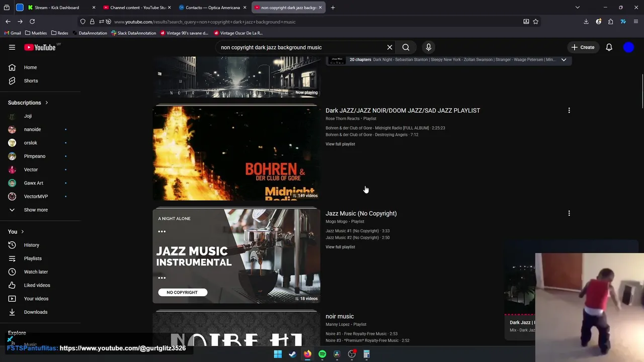Open Spotify from the taskbar
This screenshot has height=362, width=644.
point(322,354)
